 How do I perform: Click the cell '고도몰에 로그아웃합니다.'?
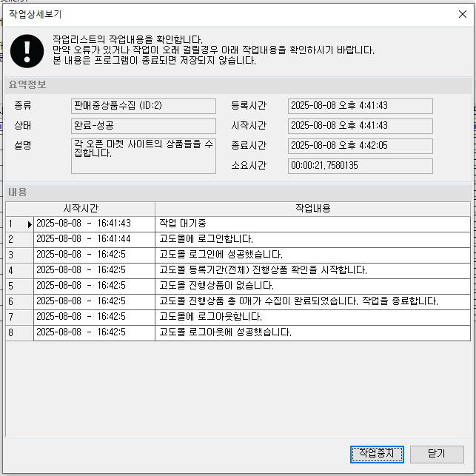pos(312,318)
